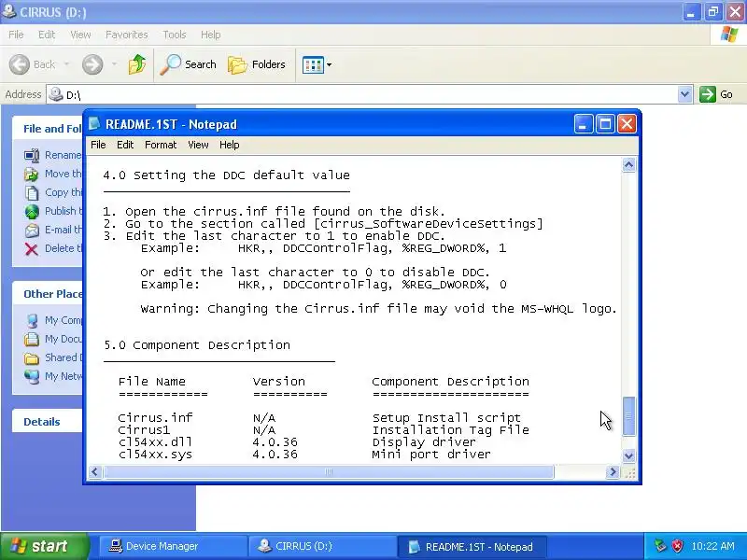Image resolution: width=747 pixels, height=560 pixels.
Task: Click the "cl54xx.sys" file name text
Action: pos(155,455)
